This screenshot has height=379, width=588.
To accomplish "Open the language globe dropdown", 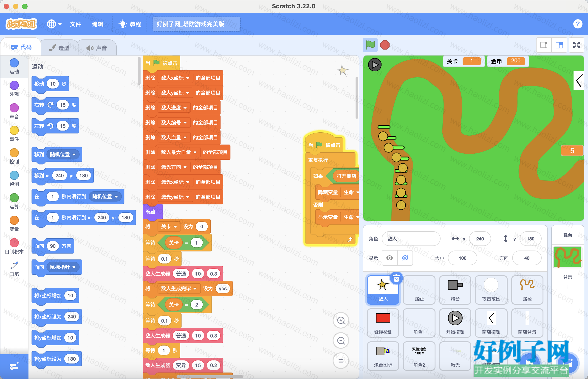I will pyautogui.click(x=54, y=24).
